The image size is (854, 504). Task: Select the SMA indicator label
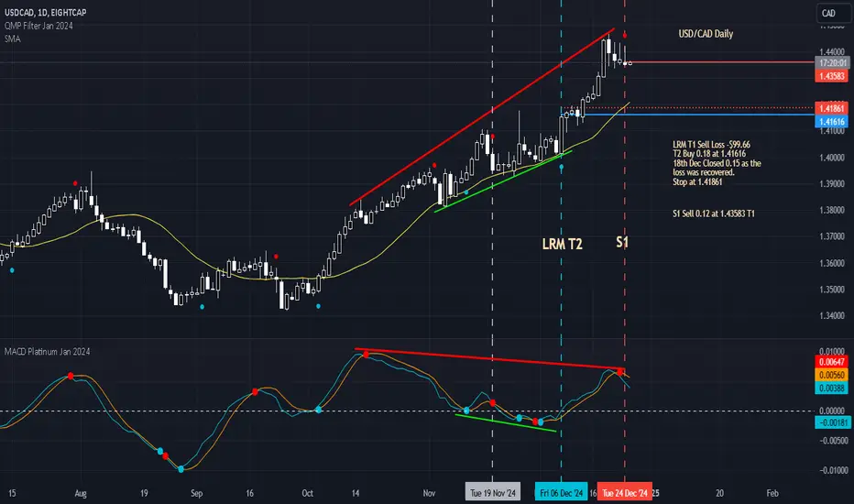(12, 38)
